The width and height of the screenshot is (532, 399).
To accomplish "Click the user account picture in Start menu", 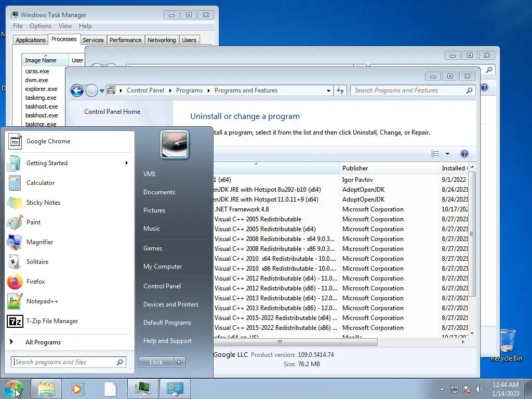I will tap(175, 144).
